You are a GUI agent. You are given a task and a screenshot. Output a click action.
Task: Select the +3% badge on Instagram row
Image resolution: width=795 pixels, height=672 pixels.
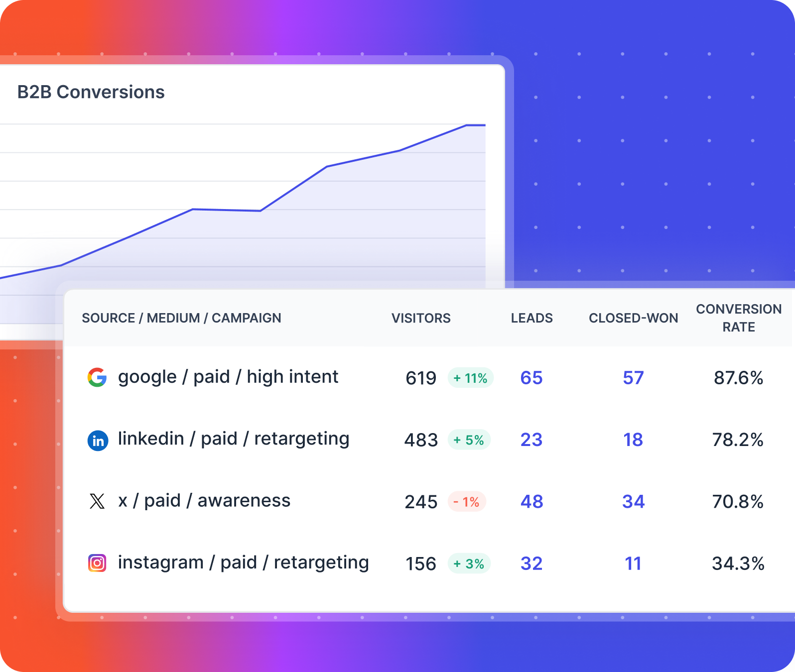(469, 563)
